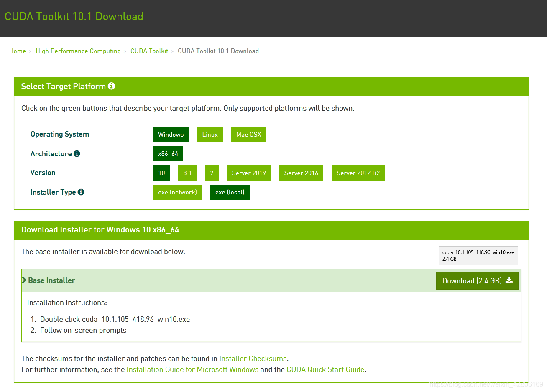547x392 pixels.
Task: Open CUDA Toolkit breadcrumb page
Action: coord(149,51)
